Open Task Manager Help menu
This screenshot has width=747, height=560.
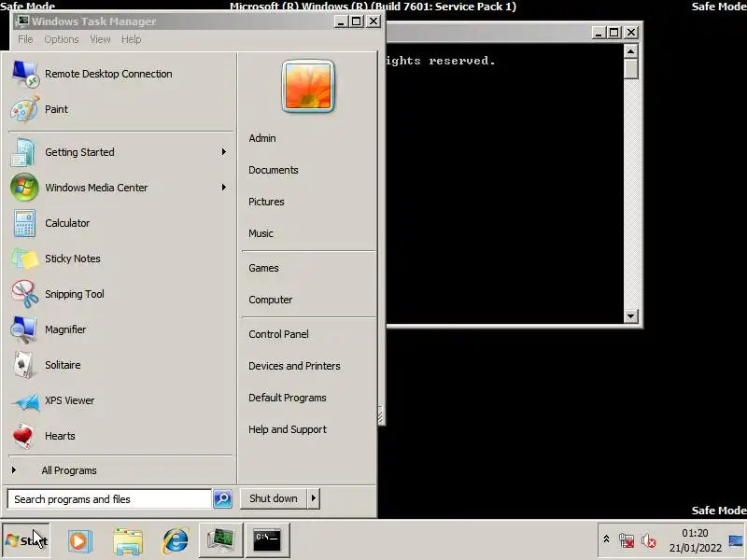point(131,39)
